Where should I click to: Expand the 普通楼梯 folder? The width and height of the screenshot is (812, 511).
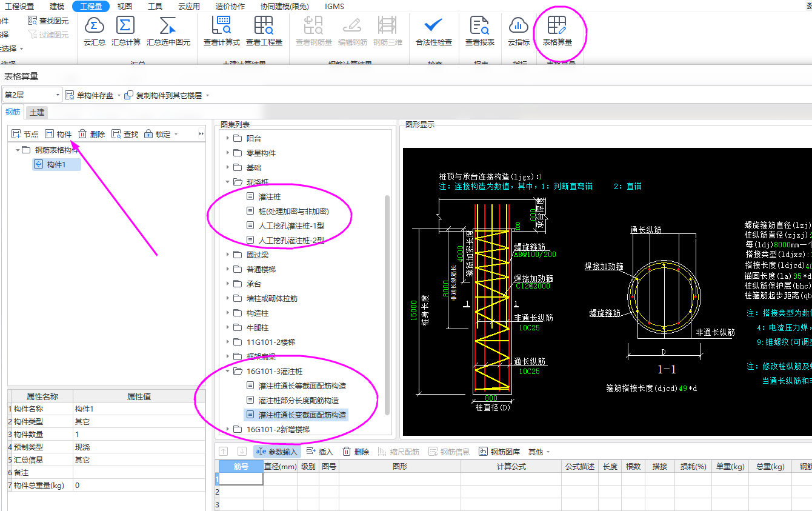point(228,269)
